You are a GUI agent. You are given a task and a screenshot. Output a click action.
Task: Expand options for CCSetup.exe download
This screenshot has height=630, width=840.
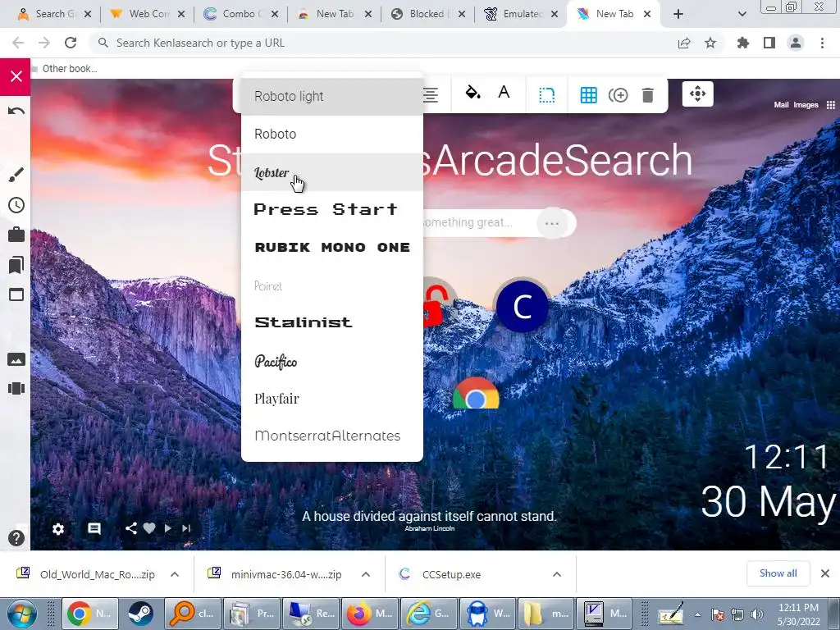click(x=557, y=574)
